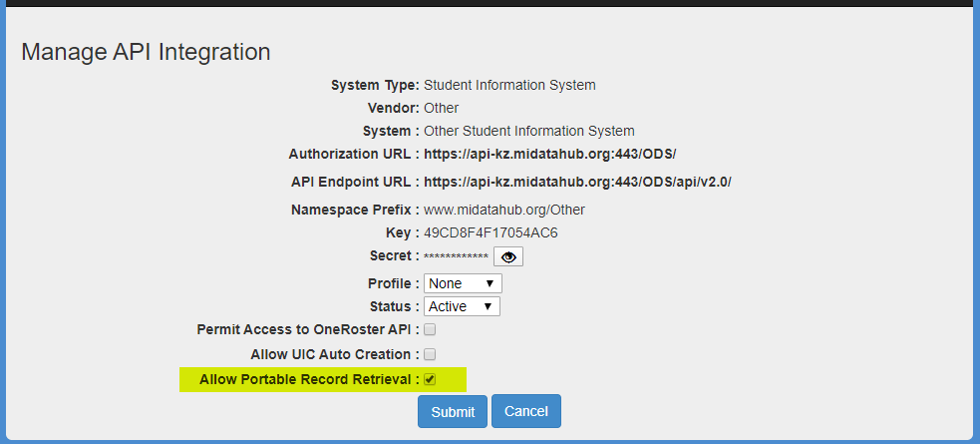The width and height of the screenshot is (980, 444).
Task: Click the Manage API Integration heading
Action: click(146, 52)
